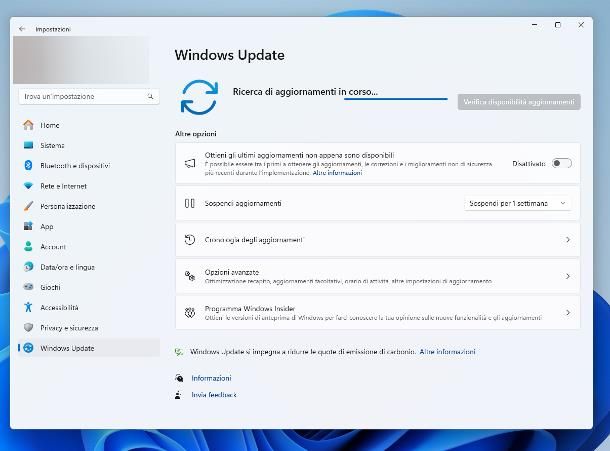Open Personalizzazione section

[89, 206]
